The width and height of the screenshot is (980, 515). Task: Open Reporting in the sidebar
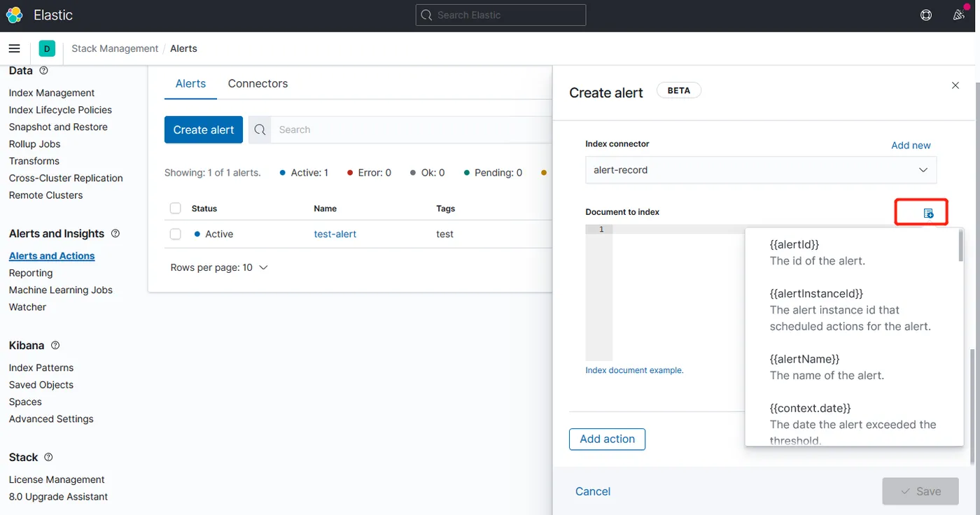coord(31,273)
